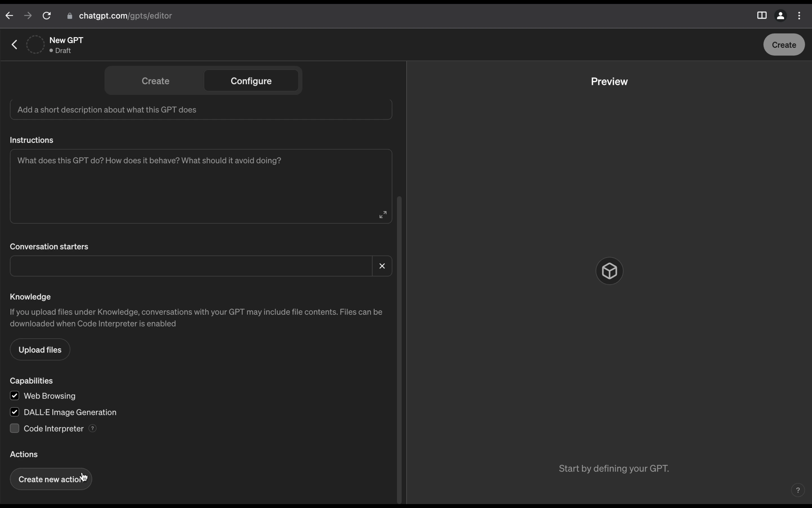Image resolution: width=812 pixels, height=508 pixels.
Task: Uncheck the Web Browsing capability
Action: 14,396
